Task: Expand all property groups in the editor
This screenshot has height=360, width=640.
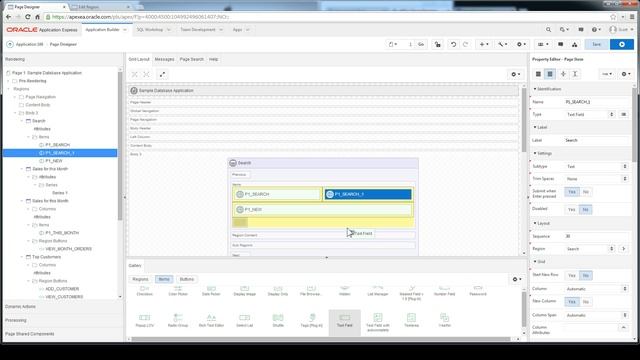Action: tap(575, 74)
